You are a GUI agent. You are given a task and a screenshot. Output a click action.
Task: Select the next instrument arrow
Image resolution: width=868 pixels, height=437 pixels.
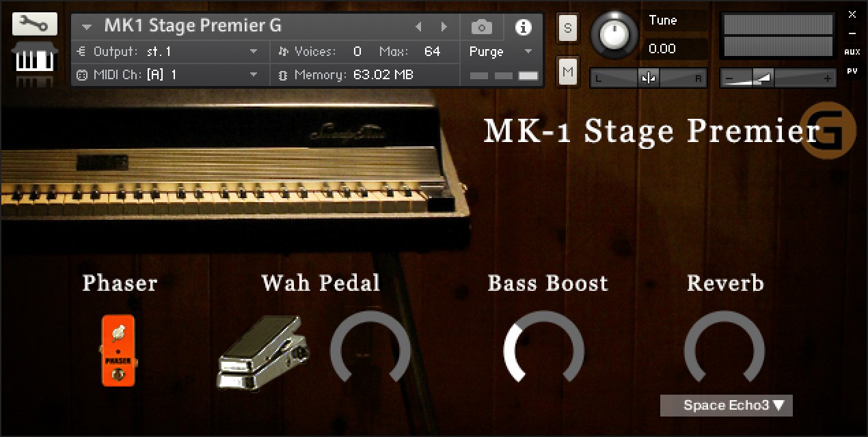click(444, 27)
